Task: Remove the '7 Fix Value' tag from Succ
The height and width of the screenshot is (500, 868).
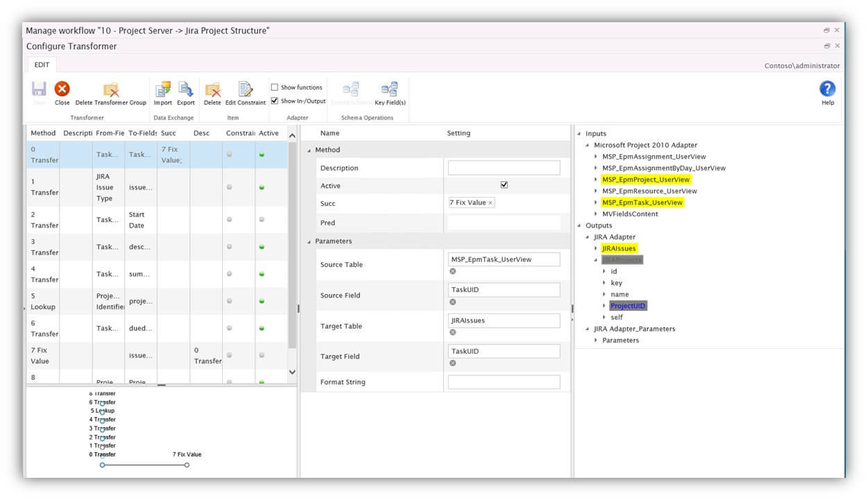Action: 491,203
